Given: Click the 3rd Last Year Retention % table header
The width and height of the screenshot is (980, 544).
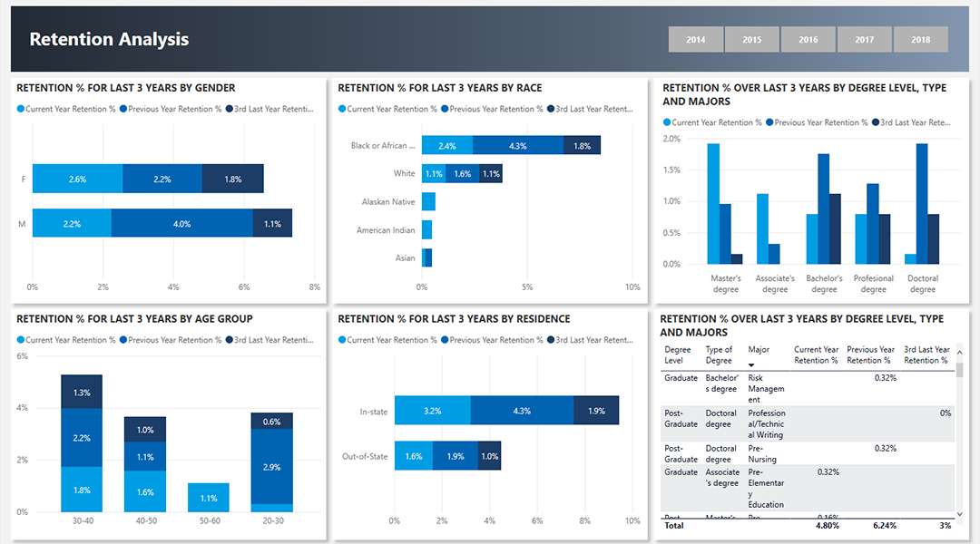Looking at the screenshot, I should pos(926,355).
